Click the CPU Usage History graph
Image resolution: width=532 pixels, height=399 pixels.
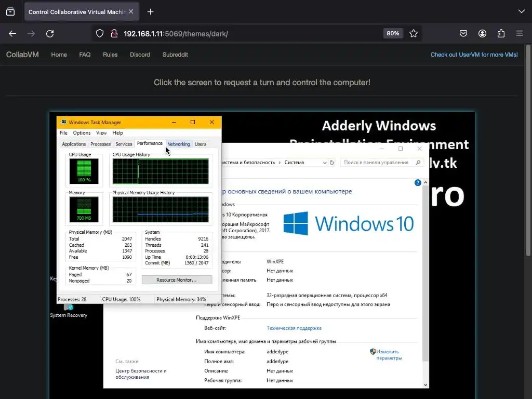click(161, 171)
